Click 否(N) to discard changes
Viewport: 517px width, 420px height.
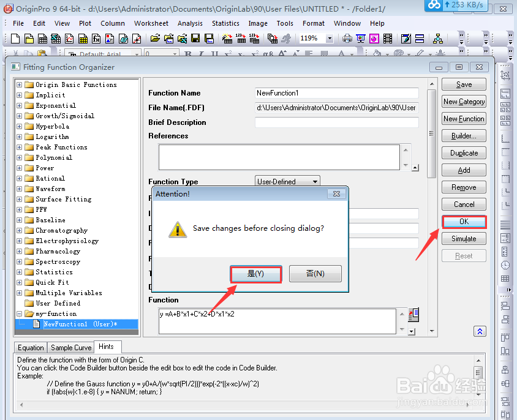tap(315, 274)
